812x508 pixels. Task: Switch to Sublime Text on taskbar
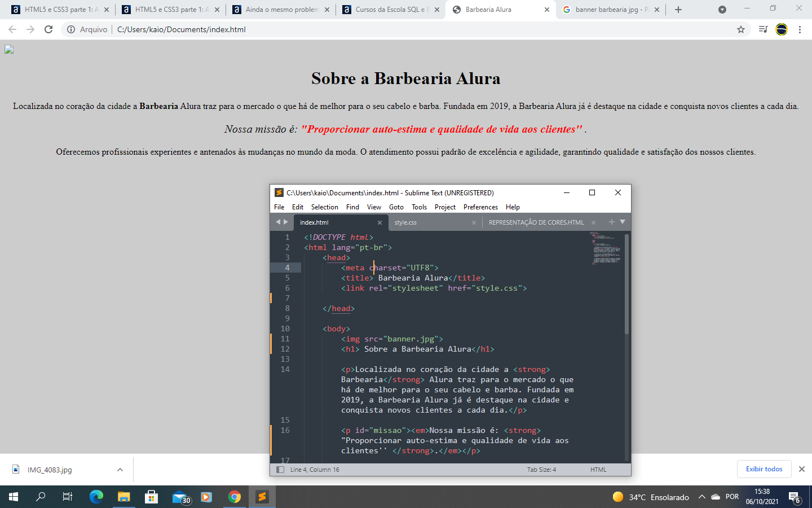pos(262,497)
